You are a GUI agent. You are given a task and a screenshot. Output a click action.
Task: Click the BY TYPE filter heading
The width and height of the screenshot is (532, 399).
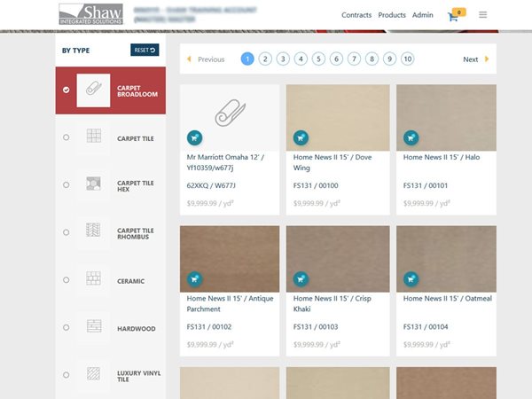75,51
